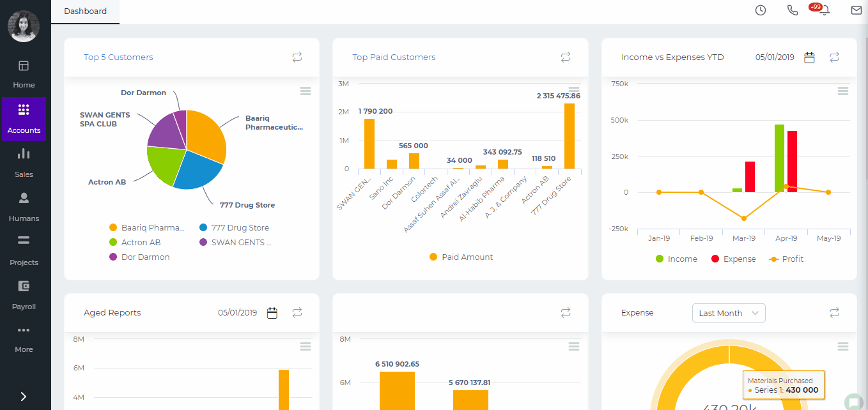Viewport: 868px width, 410px height.
Task: Open the chat bubble support icon
Action: click(853, 402)
